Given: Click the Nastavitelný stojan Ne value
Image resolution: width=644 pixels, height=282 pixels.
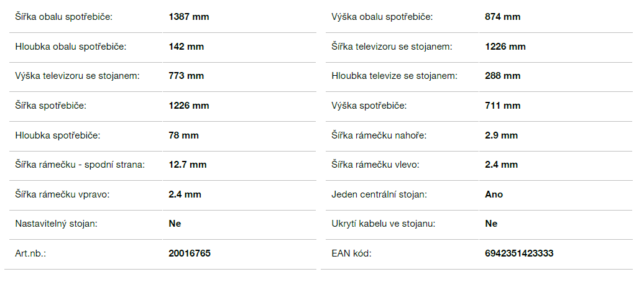Looking at the screenshot, I should pyautogui.click(x=175, y=224).
